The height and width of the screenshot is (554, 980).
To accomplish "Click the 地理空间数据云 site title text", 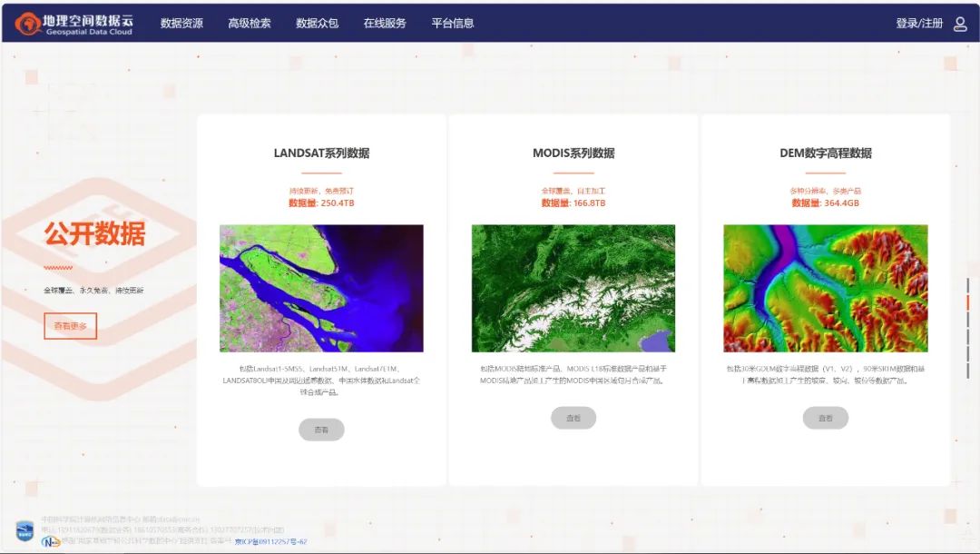I will click(x=88, y=19).
